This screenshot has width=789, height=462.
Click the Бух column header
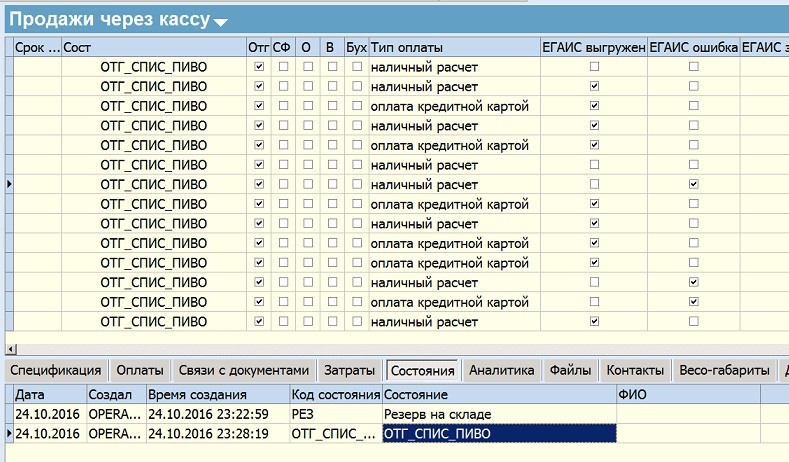357,47
